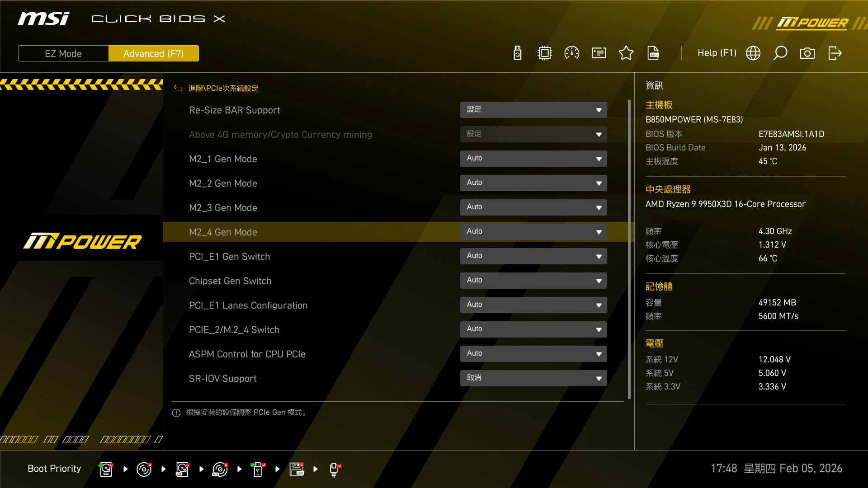Open the speedometer overclocking icon

coord(572,53)
